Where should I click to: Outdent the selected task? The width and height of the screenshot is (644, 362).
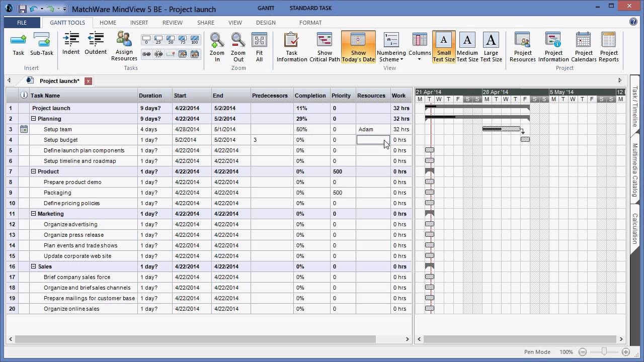coord(96,43)
